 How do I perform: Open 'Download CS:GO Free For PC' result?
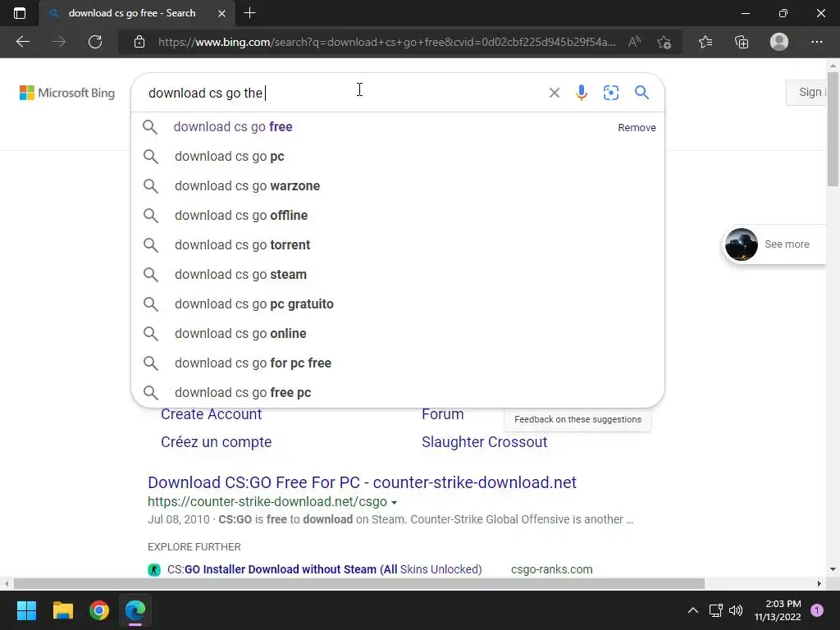click(x=362, y=482)
